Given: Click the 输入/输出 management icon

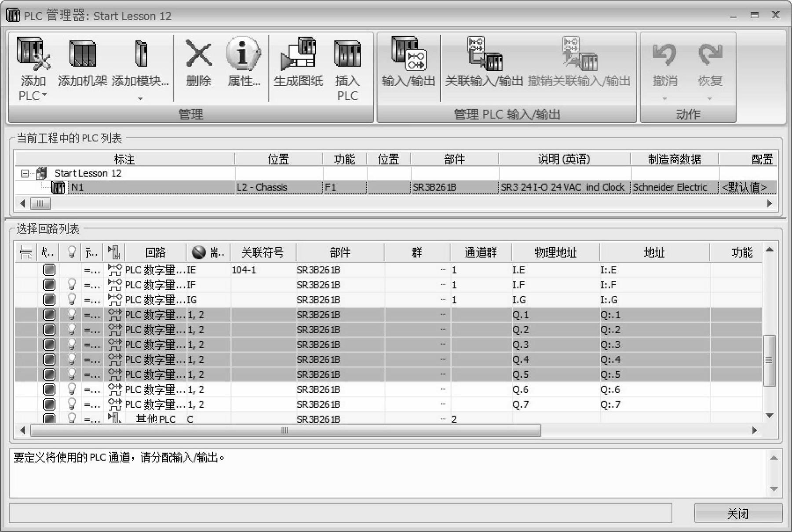Looking at the screenshot, I should (x=408, y=54).
